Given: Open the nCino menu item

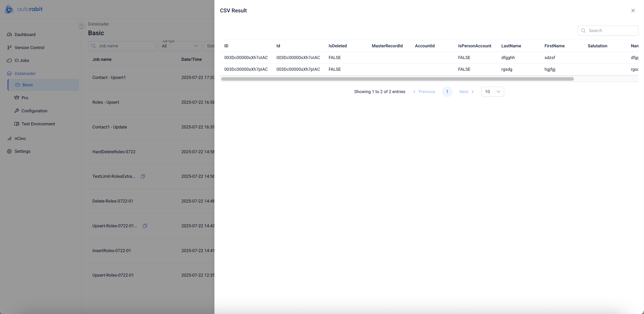Looking at the screenshot, I should coord(20,138).
